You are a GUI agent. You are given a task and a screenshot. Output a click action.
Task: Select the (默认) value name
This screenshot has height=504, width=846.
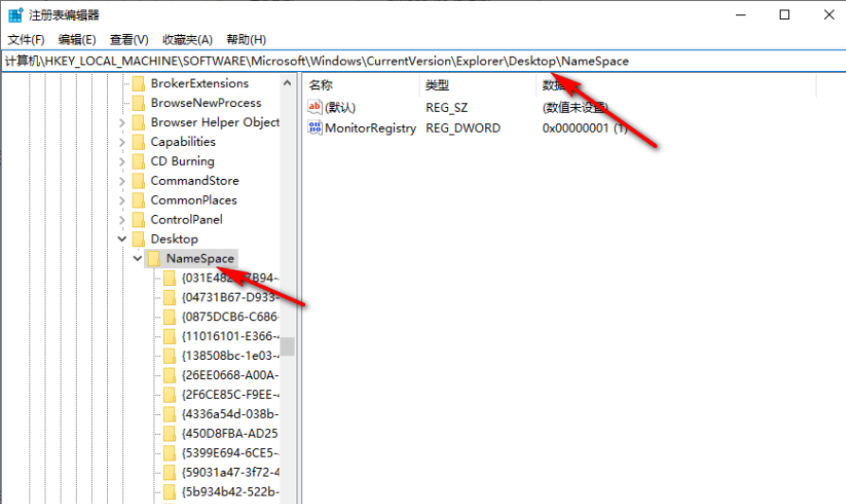[340, 107]
